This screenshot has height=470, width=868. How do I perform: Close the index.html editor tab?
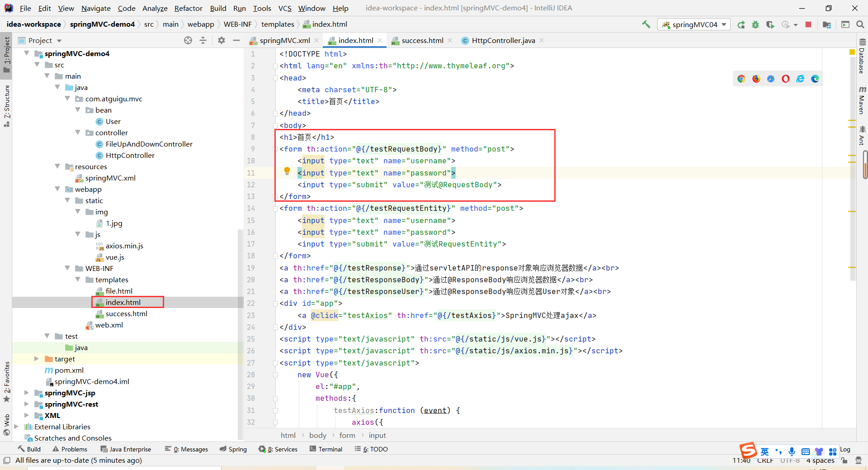pos(380,40)
